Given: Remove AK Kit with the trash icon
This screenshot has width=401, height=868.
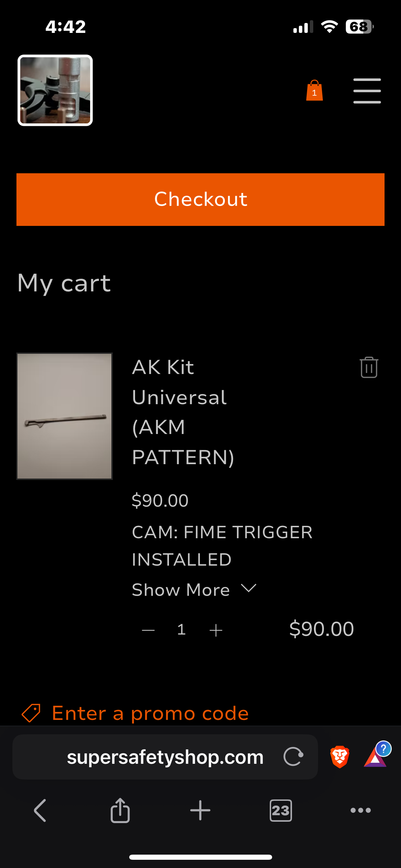Looking at the screenshot, I should 369,367.
